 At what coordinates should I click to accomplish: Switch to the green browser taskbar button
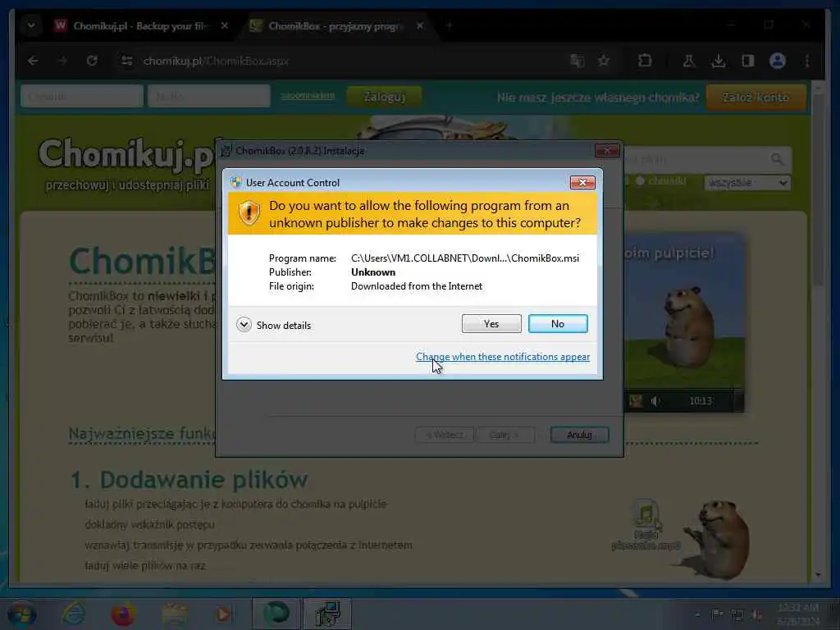(276, 614)
